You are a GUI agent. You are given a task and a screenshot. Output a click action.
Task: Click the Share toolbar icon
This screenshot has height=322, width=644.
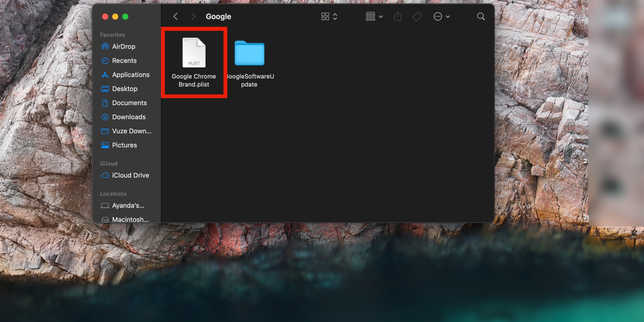pyautogui.click(x=398, y=16)
